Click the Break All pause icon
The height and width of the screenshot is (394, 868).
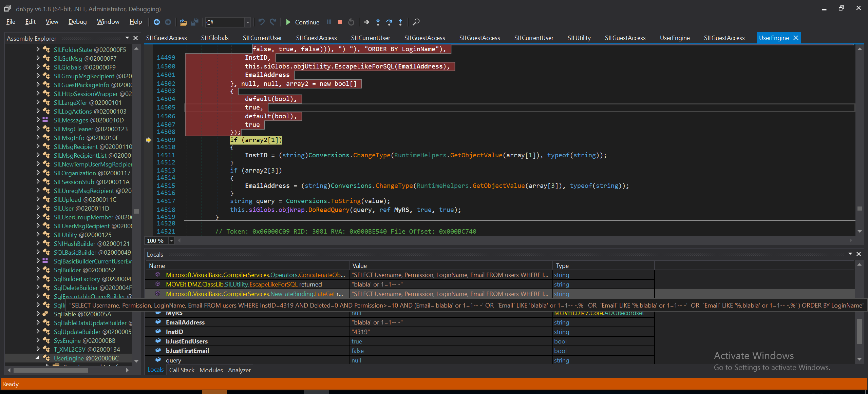pos(328,22)
